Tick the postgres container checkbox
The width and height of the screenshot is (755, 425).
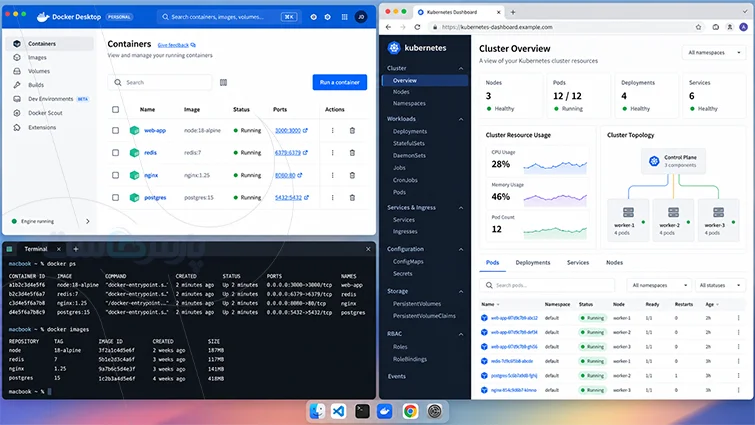[116, 197]
